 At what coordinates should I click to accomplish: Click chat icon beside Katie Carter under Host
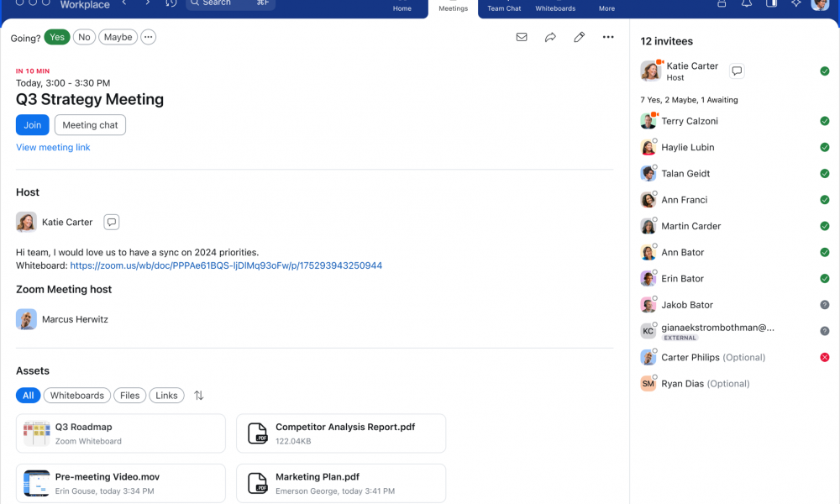click(x=112, y=223)
